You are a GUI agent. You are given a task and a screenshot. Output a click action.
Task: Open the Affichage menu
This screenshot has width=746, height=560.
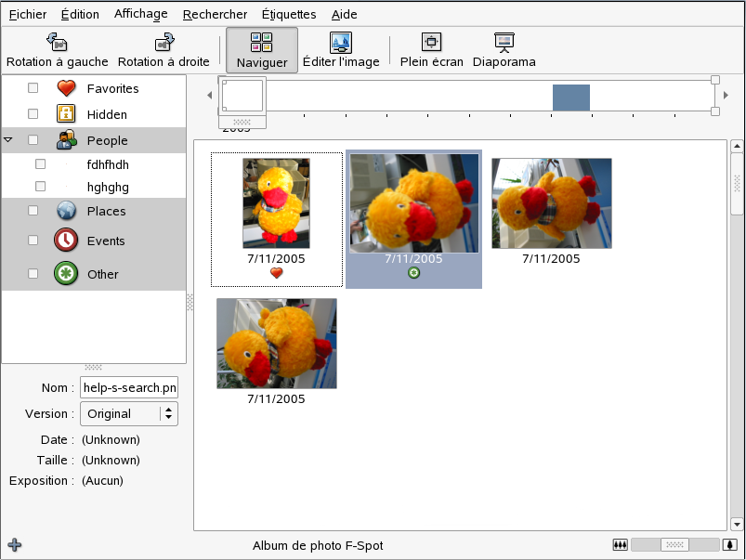tap(141, 14)
